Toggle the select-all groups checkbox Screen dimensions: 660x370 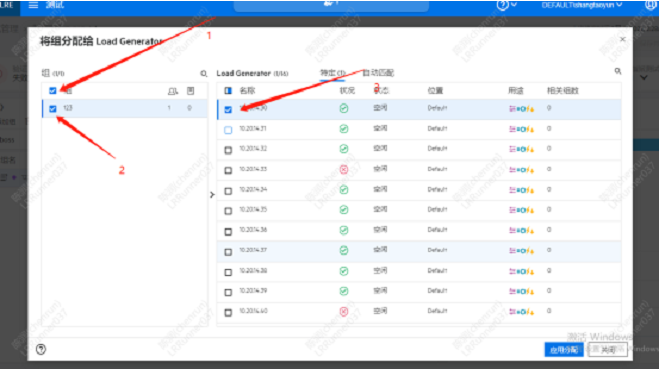53,91
